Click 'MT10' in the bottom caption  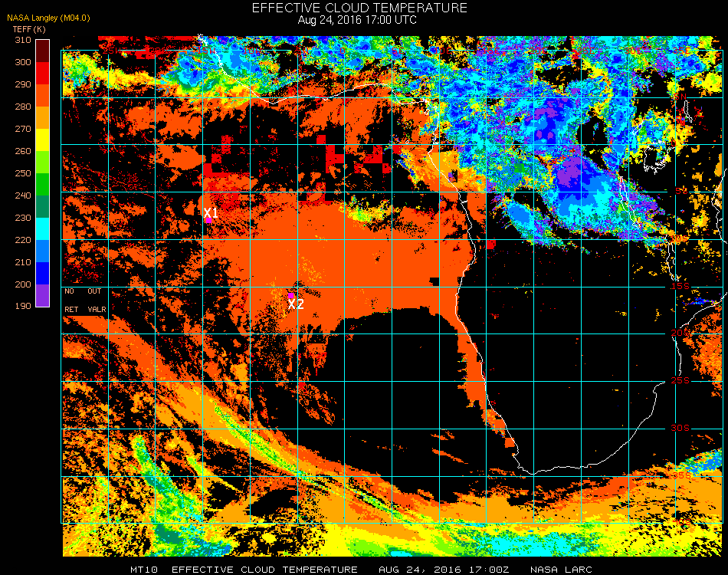144,570
